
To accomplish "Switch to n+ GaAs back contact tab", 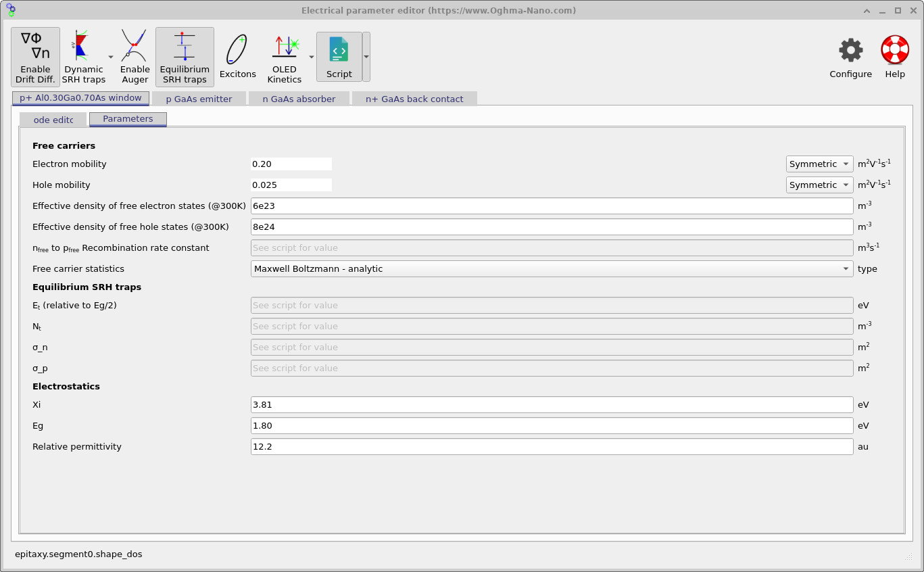I will click(414, 99).
